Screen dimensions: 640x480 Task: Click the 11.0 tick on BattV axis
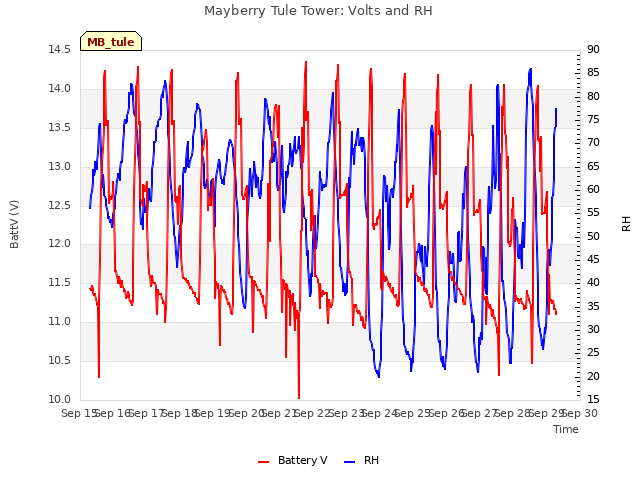tap(60, 322)
